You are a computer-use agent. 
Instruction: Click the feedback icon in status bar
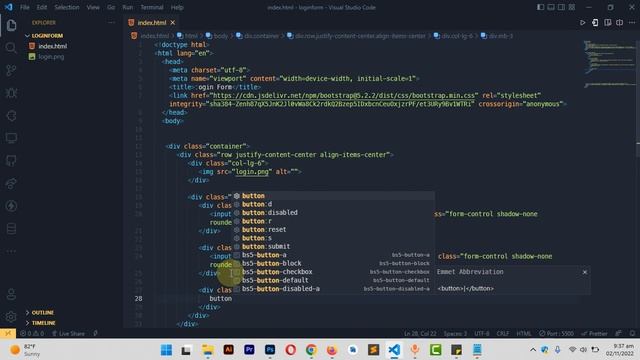(x=619, y=333)
